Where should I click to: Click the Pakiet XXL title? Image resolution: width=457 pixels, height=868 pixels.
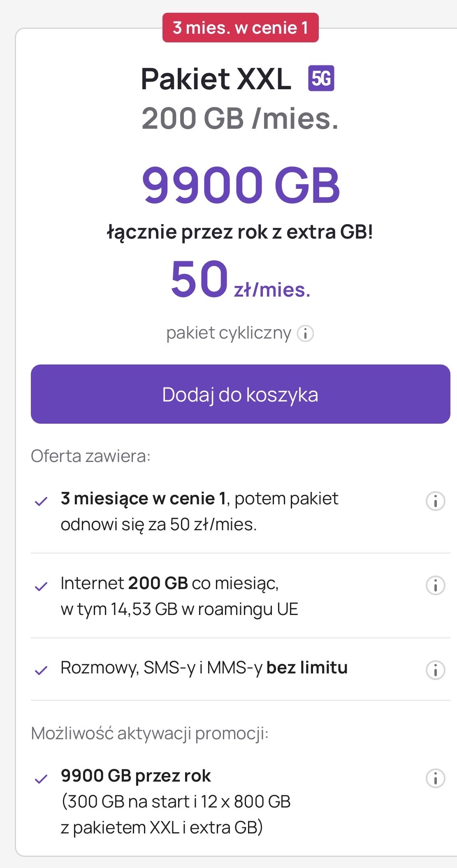[x=216, y=79]
